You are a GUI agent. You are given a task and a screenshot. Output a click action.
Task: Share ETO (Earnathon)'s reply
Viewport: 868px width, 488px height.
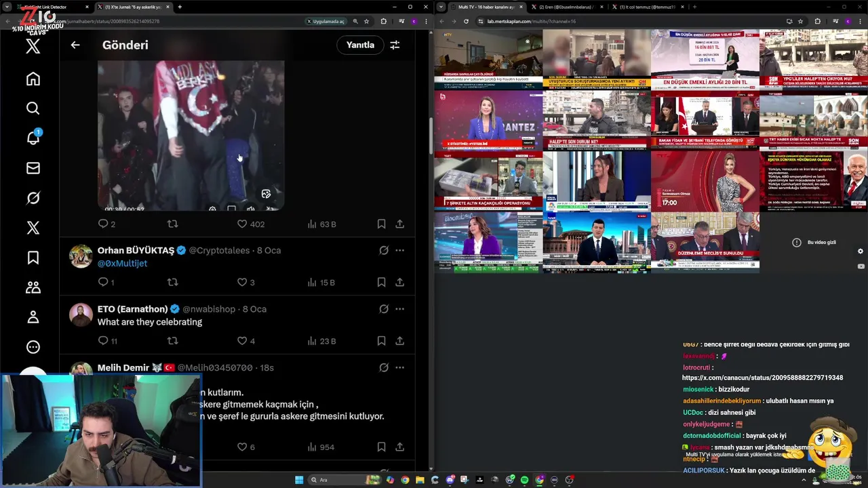(400, 341)
